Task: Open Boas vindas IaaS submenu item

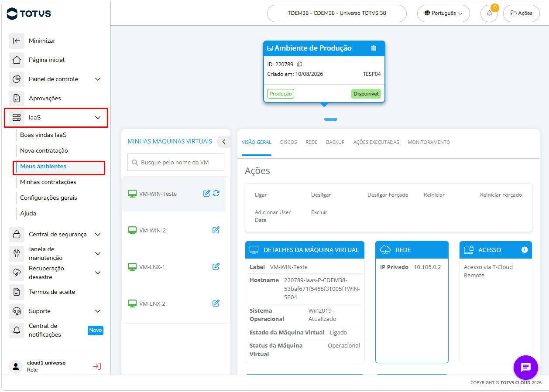Action: (43, 135)
